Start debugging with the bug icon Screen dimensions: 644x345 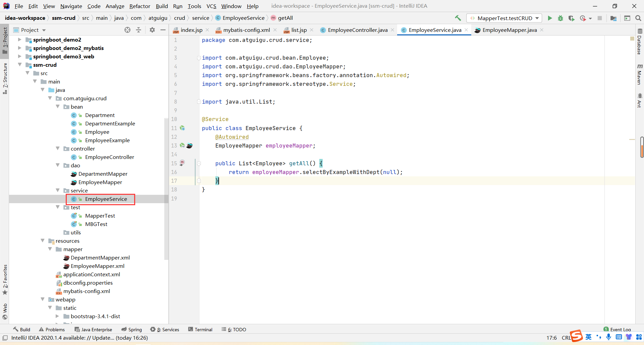pyautogui.click(x=560, y=18)
